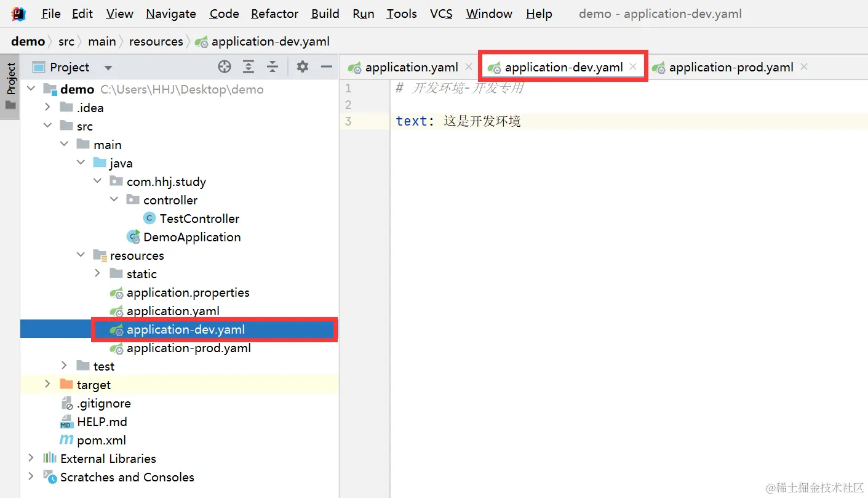Click External Libraries icon

point(50,458)
